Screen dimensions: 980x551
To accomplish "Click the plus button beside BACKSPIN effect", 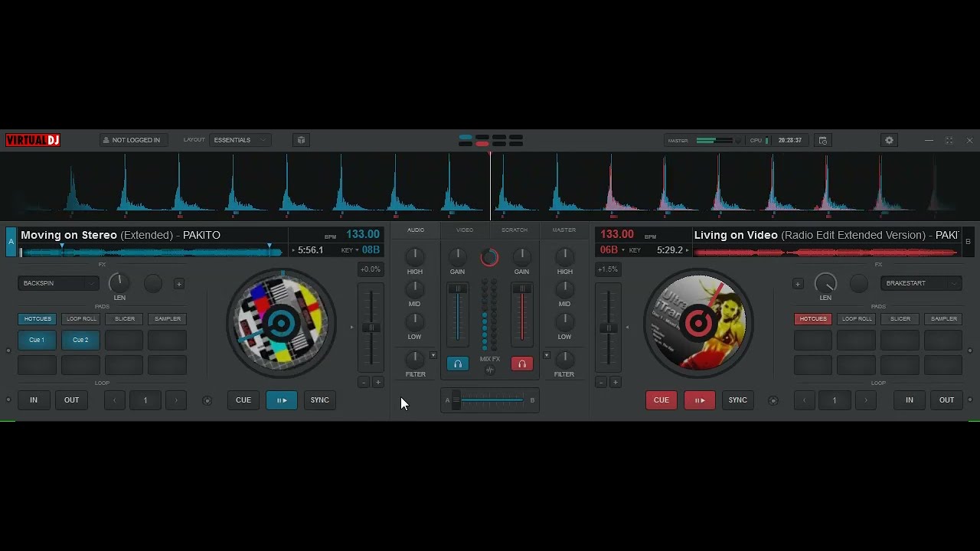I will [x=179, y=284].
